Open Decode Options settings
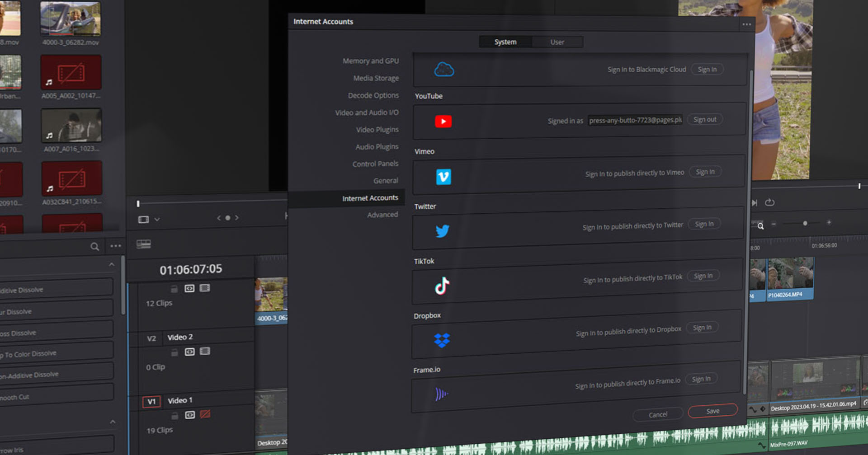This screenshot has height=455, width=868. pos(373,95)
